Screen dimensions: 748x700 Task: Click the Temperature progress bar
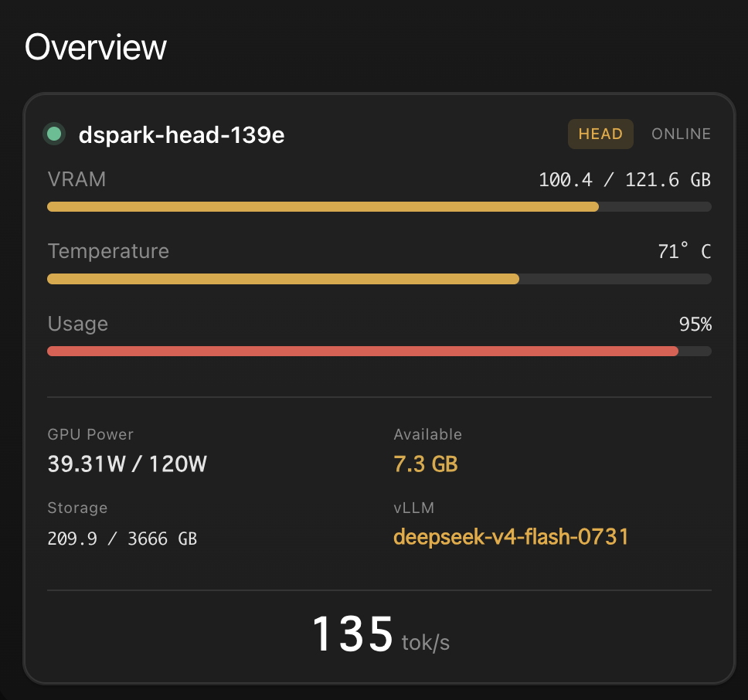(x=379, y=279)
